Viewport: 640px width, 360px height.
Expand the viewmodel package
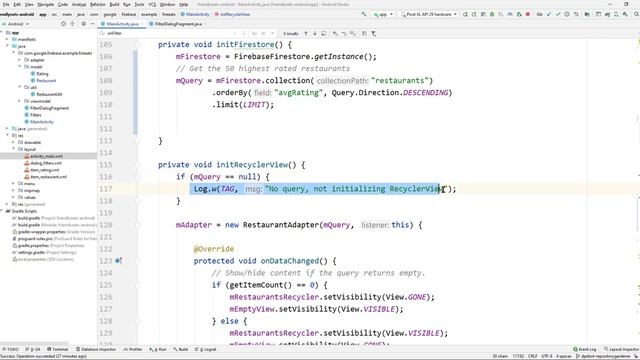tap(19, 101)
